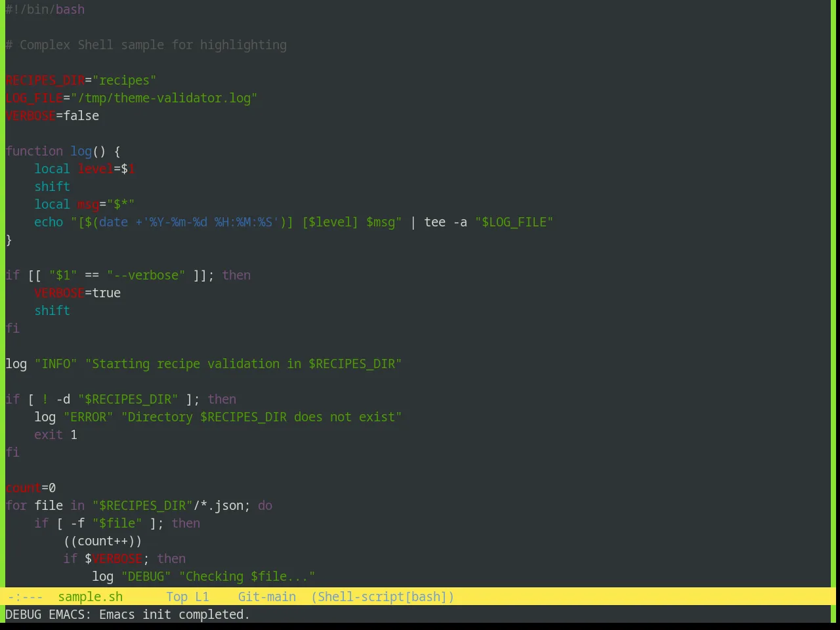Image resolution: width=840 pixels, height=630 pixels.
Task: Click the "--verbose" string
Action: pos(146,275)
